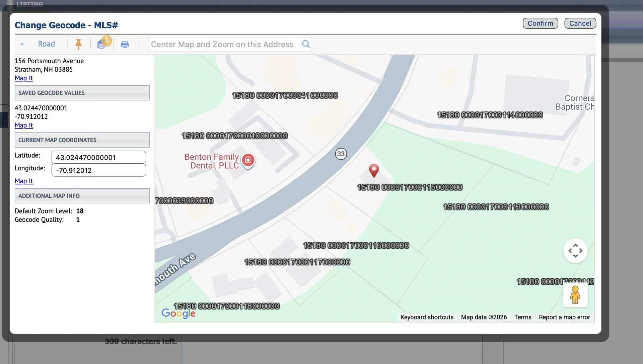Viewport: 643px width, 364px height.
Task: Collapse the Current Map Coordinates section header
Action: [x=82, y=140]
